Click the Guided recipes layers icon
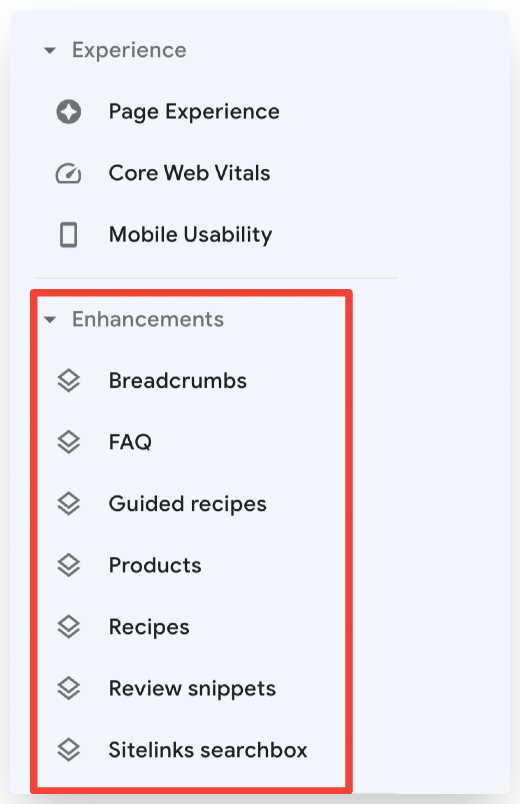This screenshot has height=804, width=520. tap(69, 504)
